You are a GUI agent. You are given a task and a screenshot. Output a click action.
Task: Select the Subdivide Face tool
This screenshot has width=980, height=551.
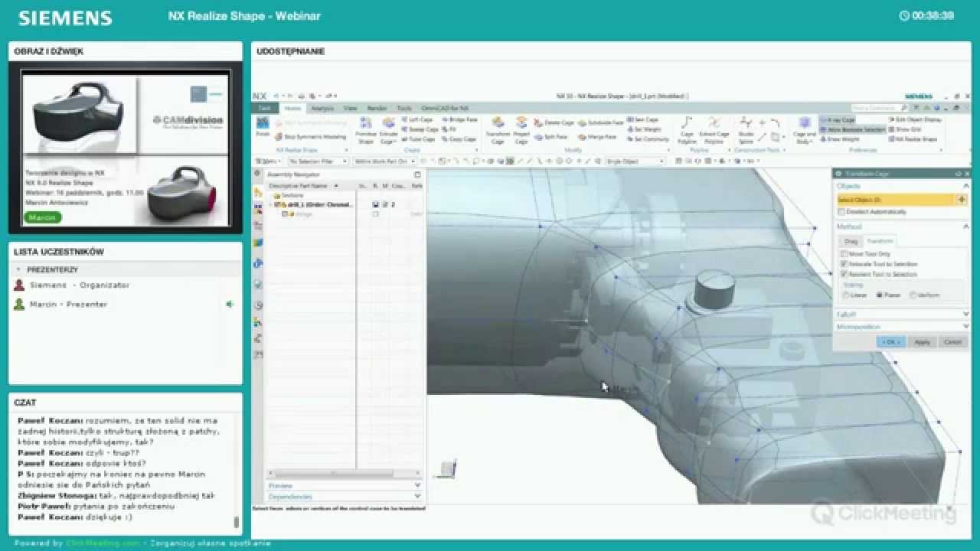(600, 122)
